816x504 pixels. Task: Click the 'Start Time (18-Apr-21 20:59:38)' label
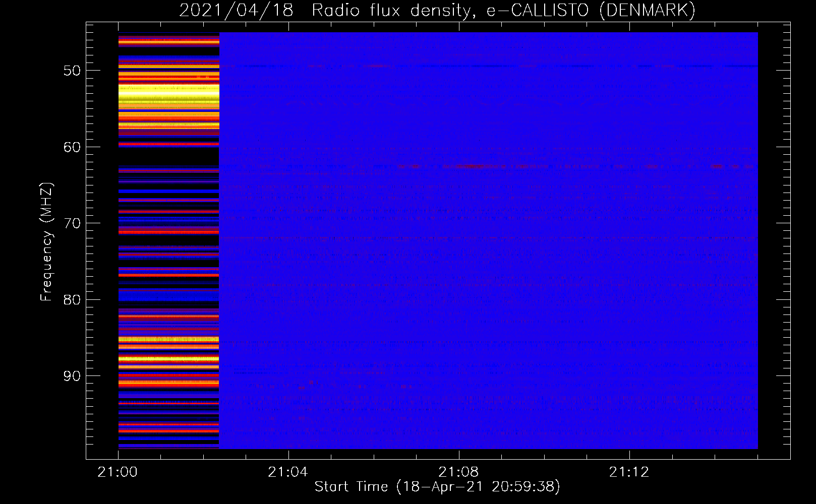(x=437, y=487)
